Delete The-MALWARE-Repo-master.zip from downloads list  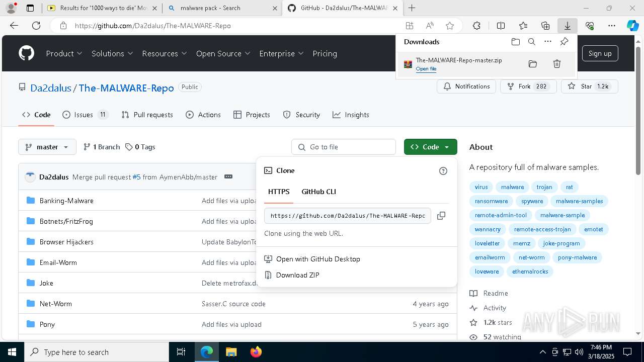pyautogui.click(x=557, y=64)
